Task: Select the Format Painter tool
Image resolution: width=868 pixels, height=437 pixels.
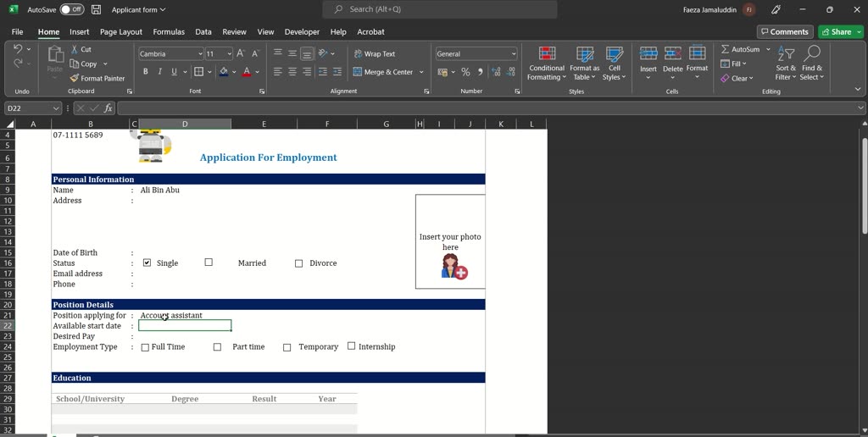Action: [97, 79]
